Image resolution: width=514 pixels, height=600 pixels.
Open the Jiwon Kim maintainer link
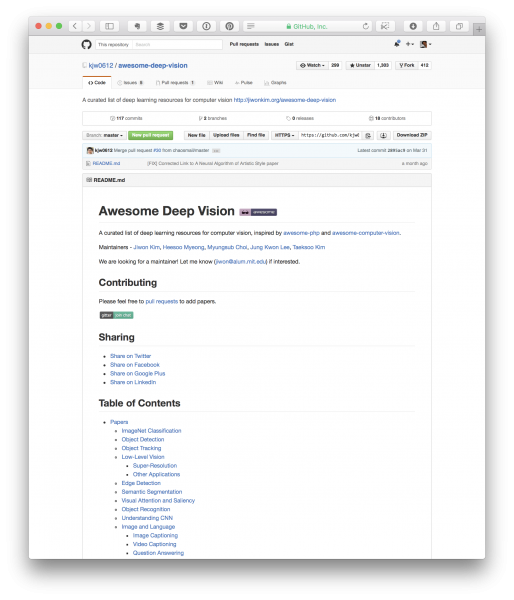pyautogui.click(x=147, y=247)
